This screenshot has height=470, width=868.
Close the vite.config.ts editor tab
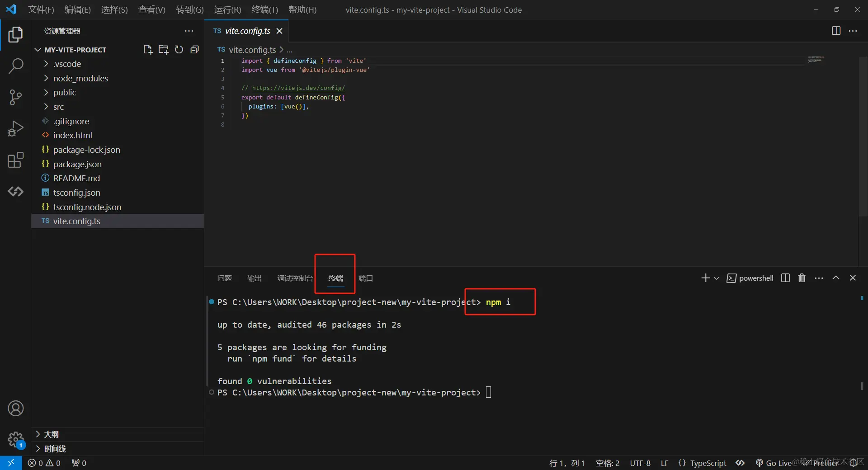(279, 31)
